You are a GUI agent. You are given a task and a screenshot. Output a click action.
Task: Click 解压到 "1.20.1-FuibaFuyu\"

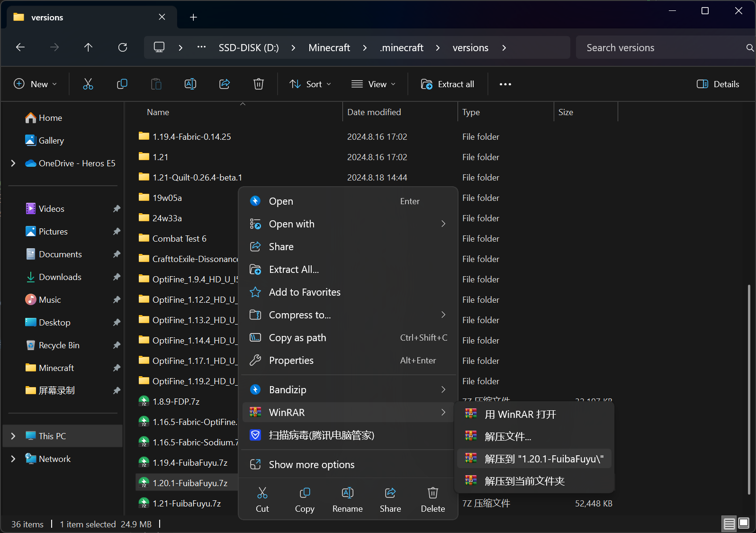point(534,459)
